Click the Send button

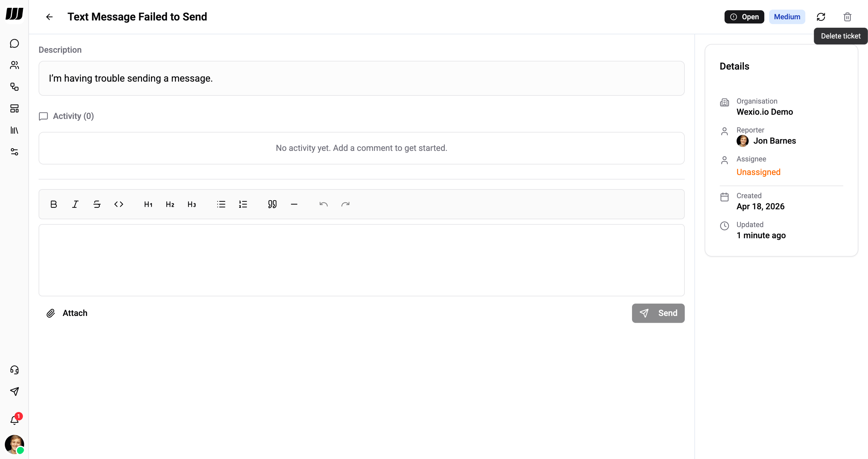coord(658,313)
